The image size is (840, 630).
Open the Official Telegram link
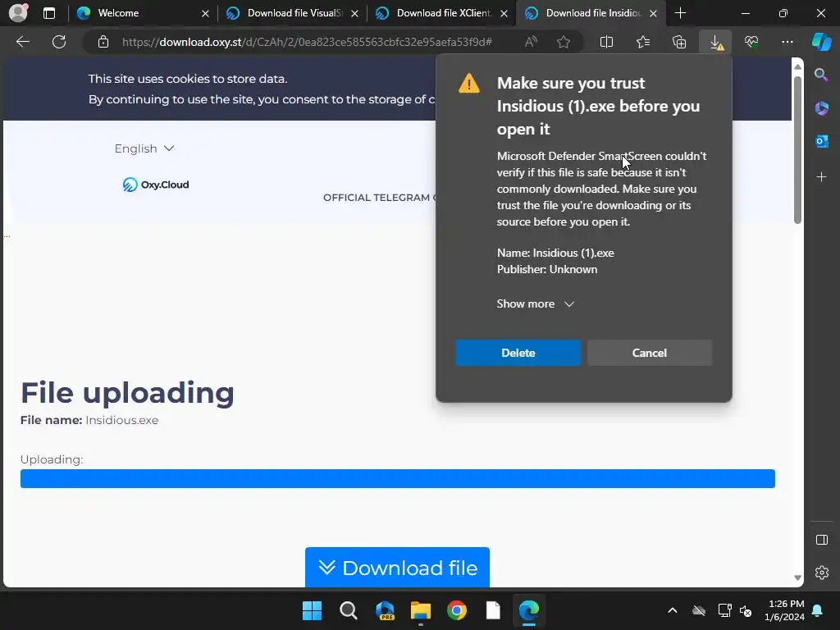(x=379, y=198)
